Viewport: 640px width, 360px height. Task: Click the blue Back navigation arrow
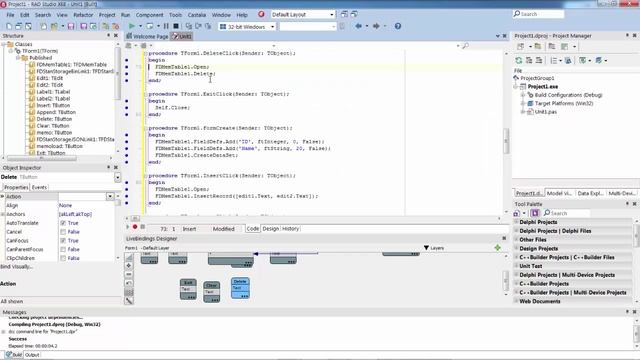pos(358,26)
